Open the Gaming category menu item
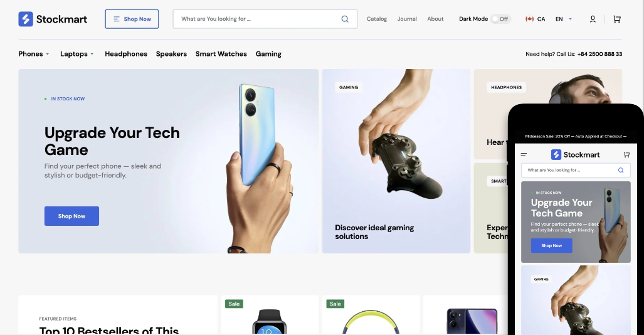The image size is (644, 335). coord(268,54)
